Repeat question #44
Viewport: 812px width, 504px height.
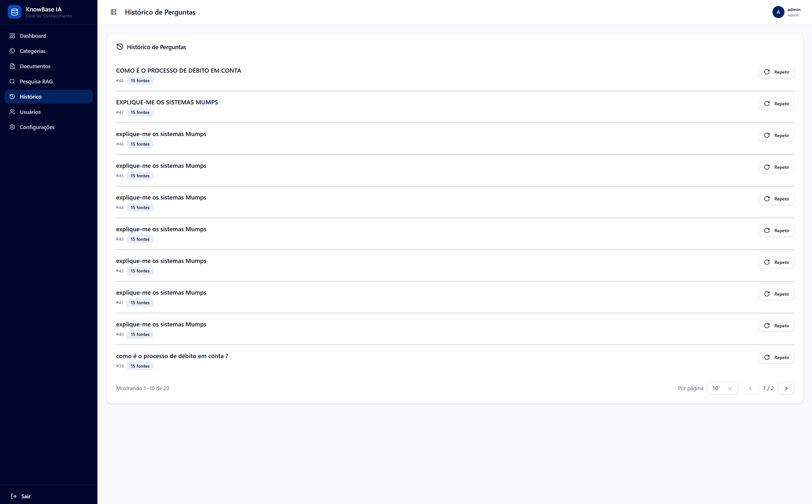tap(776, 199)
